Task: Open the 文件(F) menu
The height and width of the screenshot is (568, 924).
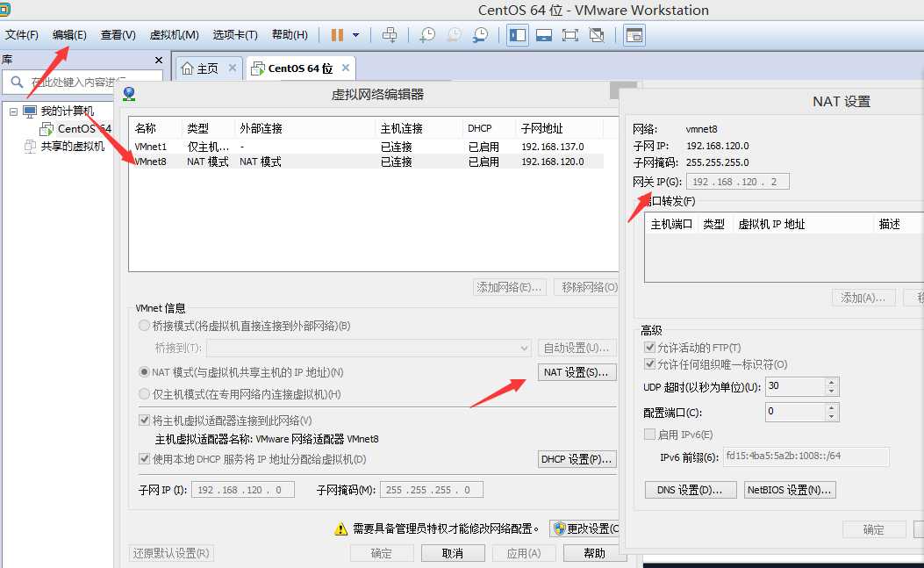Action: point(22,35)
